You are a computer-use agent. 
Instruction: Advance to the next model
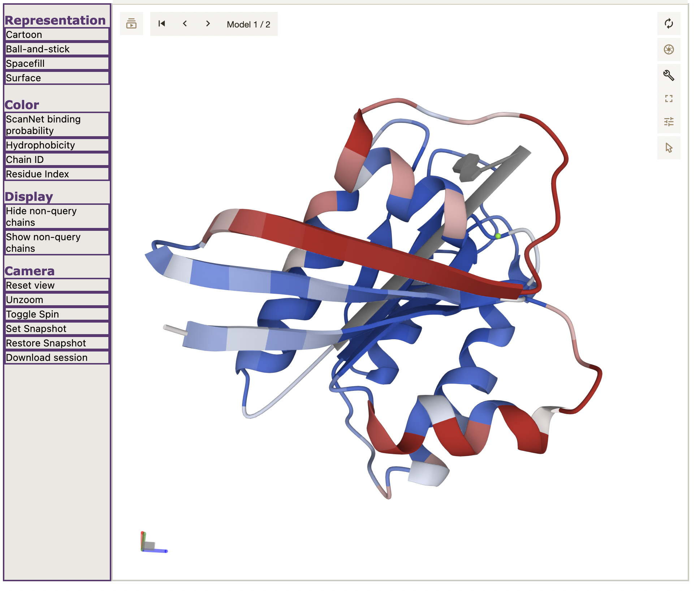pos(208,24)
